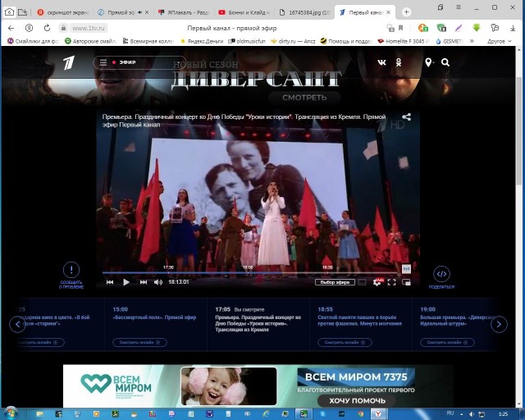Seek to 18:30 on the timeline
The width and height of the screenshot is (525, 420).
point(327,267)
